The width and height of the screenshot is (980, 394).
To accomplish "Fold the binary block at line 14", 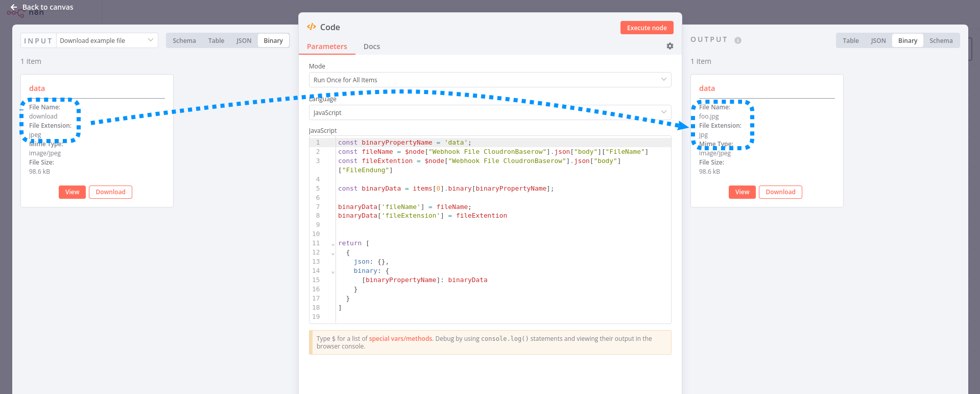I will pyautogui.click(x=333, y=272).
